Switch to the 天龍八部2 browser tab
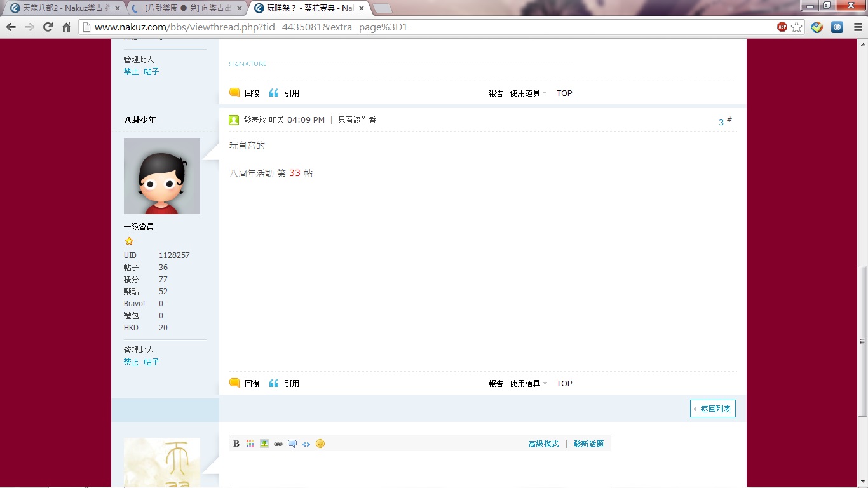Image resolution: width=868 pixels, height=488 pixels. pos(62,8)
